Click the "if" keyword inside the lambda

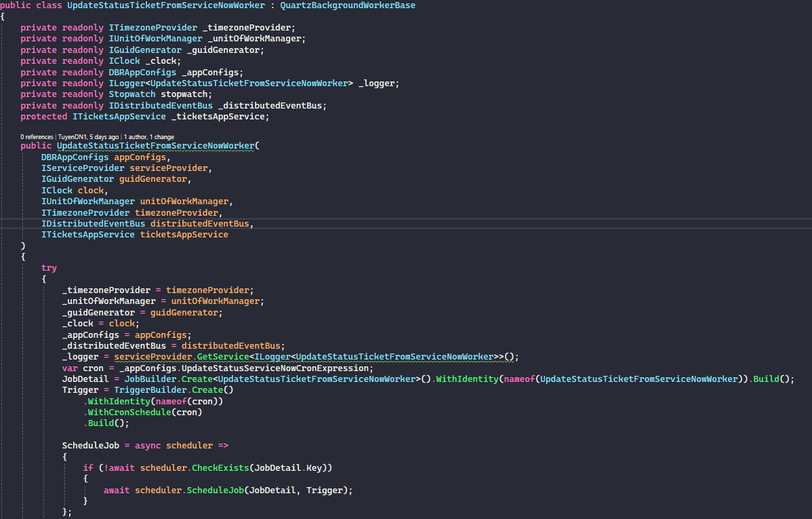(x=88, y=468)
